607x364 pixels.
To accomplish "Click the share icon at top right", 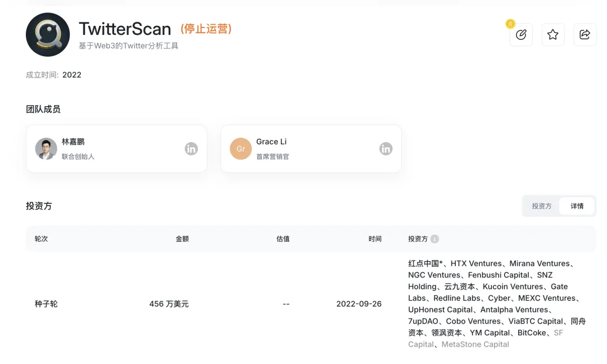I will pos(585,34).
